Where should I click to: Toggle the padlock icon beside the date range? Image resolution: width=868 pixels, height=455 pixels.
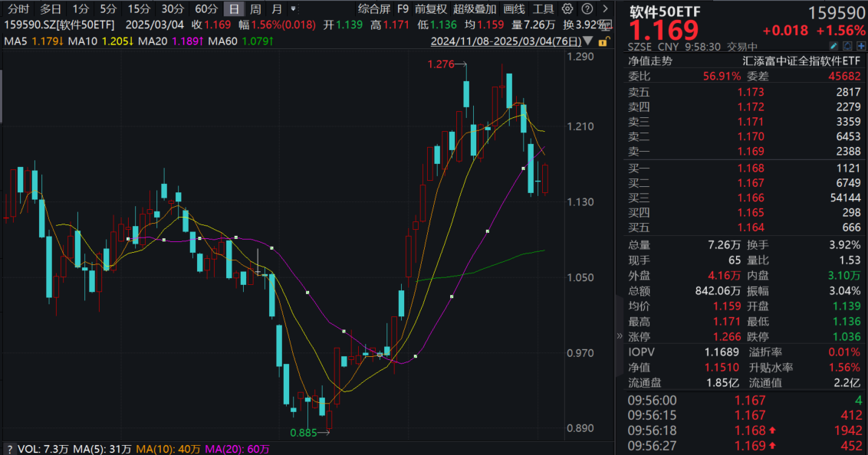tap(603, 41)
